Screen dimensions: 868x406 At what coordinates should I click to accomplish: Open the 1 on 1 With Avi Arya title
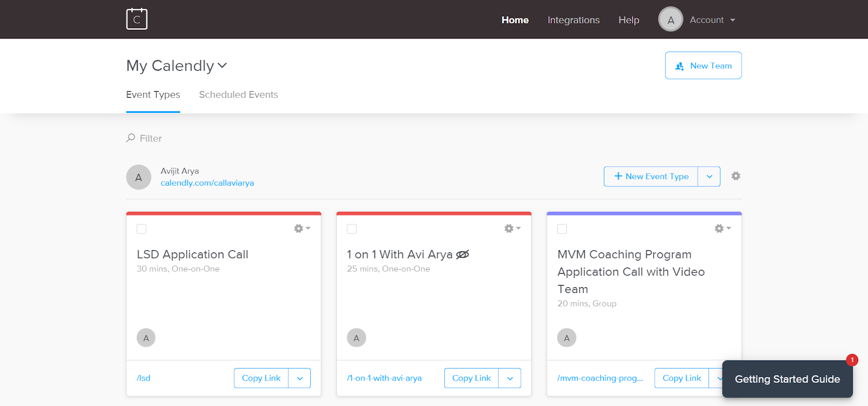point(400,255)
